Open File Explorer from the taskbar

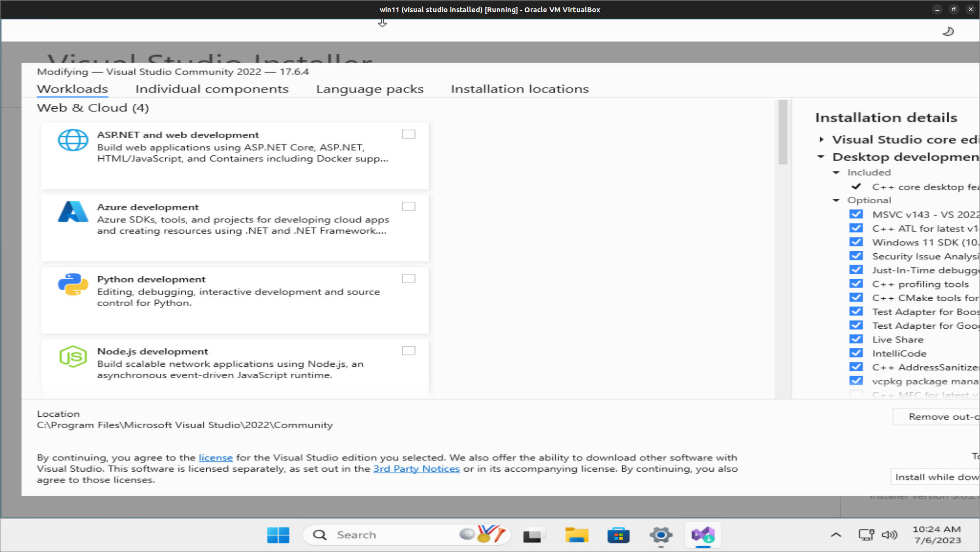[x=576, y=535]
